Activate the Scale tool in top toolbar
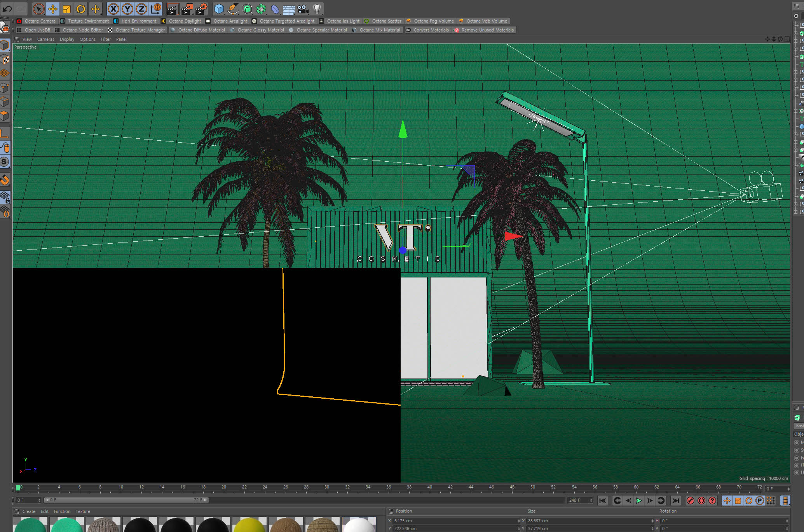Image resolution: width=804 pixels, height=532 pixels. click(x=67, y=9)
